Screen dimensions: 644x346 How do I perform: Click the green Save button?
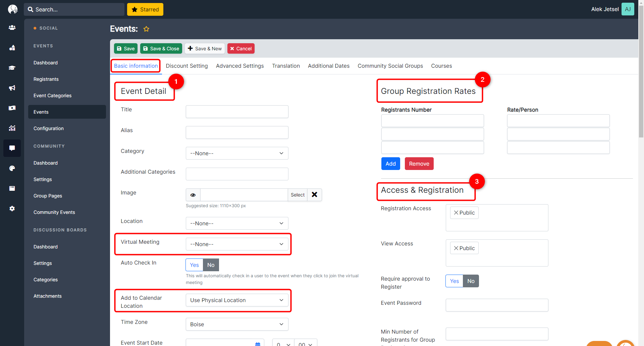(x=125, y=49)
